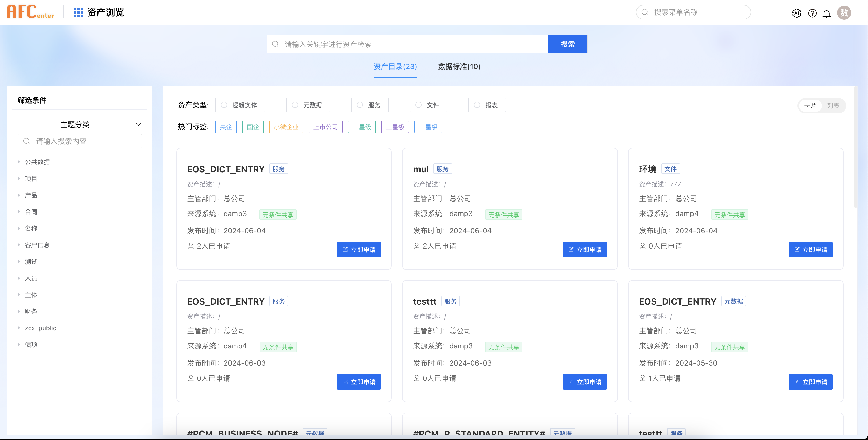Image resolution: width=868 pixels, height=440 pixels.
Task: Click the AFCenter logo
Action: pos(30,12)
